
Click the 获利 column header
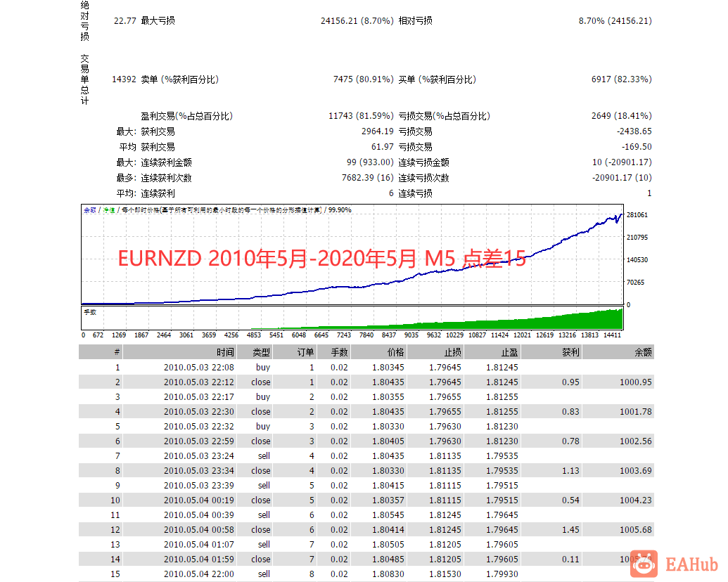(x=551, y=352)
